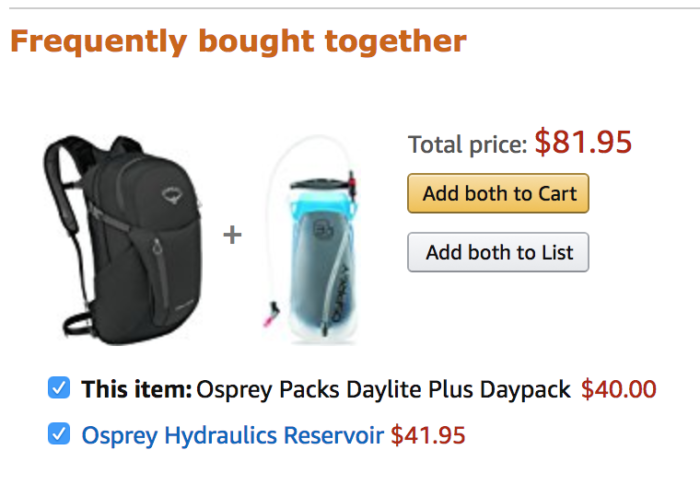Click the bold "This item:" label

tap(136, 389)
